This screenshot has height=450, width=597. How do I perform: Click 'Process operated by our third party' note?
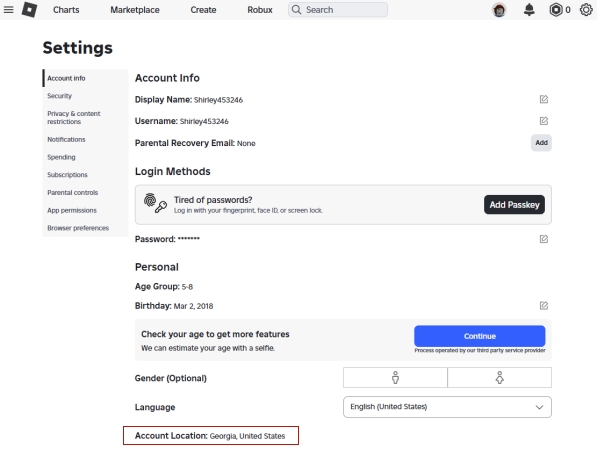pos(480,350)
